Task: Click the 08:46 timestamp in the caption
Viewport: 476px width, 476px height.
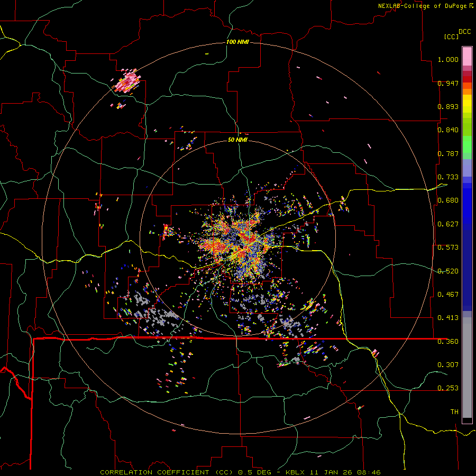Action: coord(368,472)
